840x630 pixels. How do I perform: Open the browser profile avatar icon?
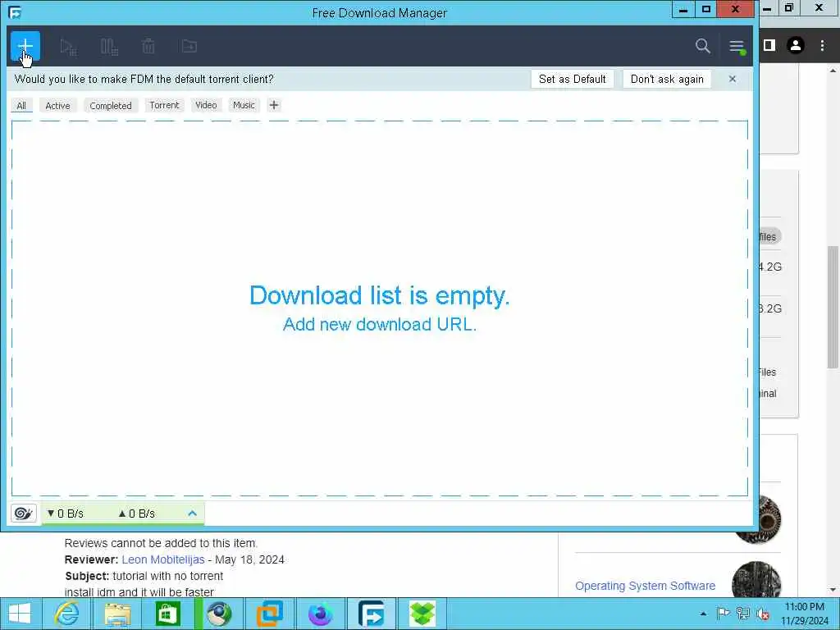point(796,46)
